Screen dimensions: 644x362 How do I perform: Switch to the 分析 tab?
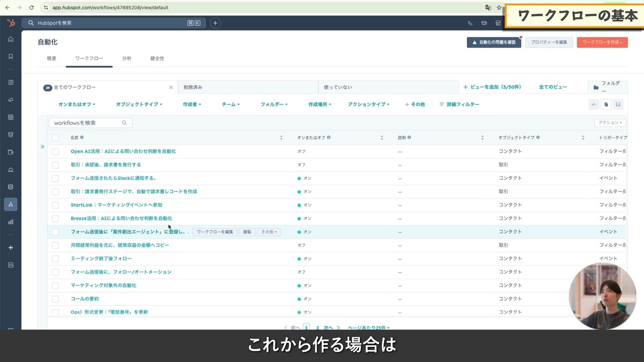pyautogui.click(x=127, y=58)
